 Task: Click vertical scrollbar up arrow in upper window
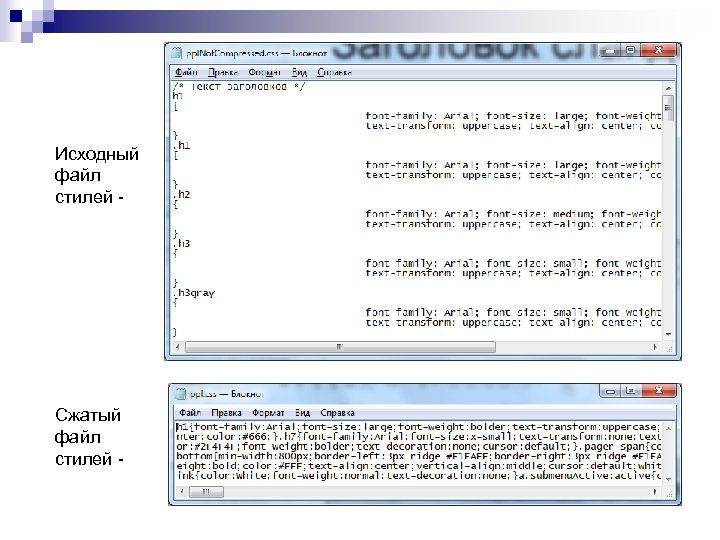668,88
